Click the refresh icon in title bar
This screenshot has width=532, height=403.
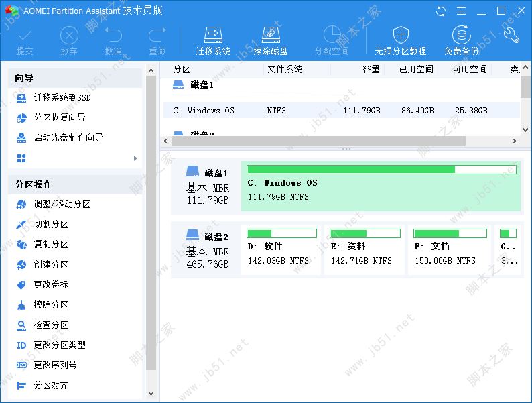(x=441, y=11)
